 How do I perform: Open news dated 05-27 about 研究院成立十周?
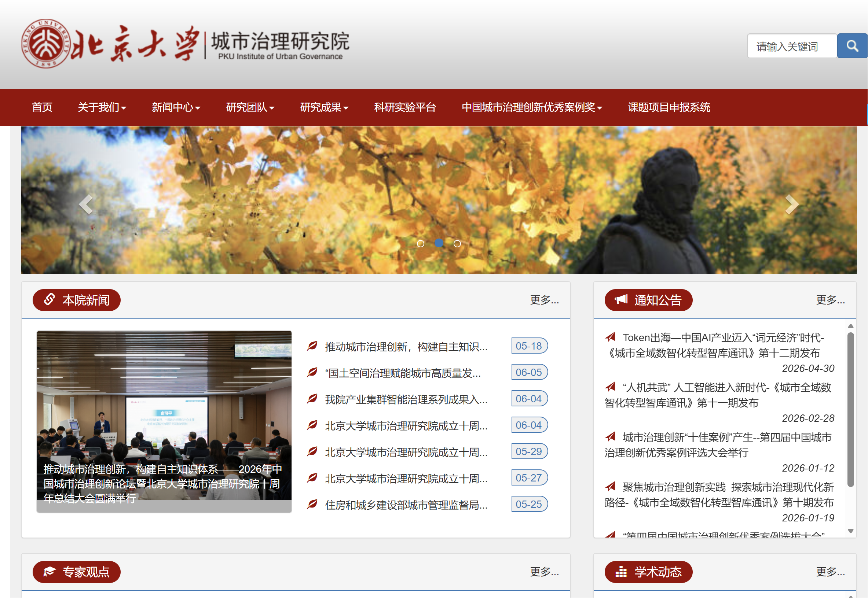point(406,479)
